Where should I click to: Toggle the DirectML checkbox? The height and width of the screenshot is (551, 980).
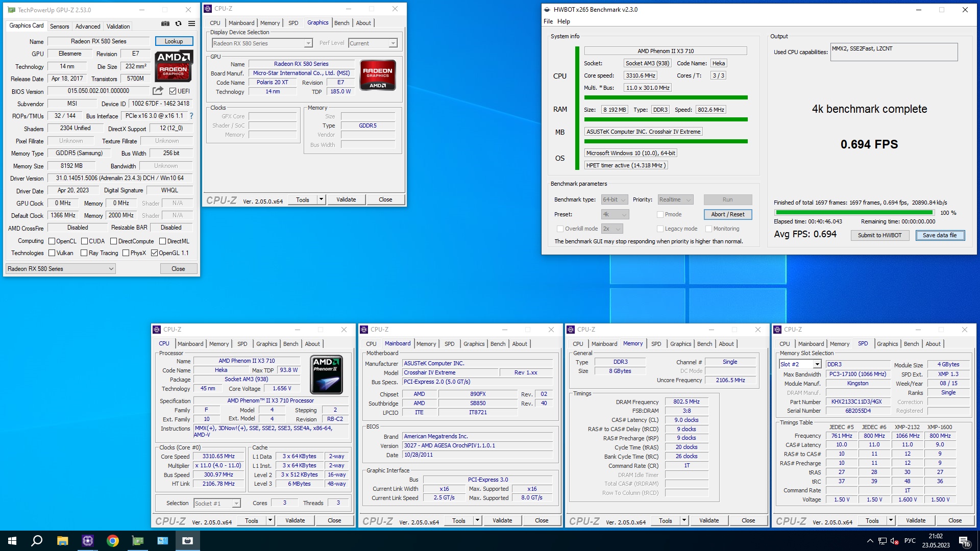click(162, 241)
